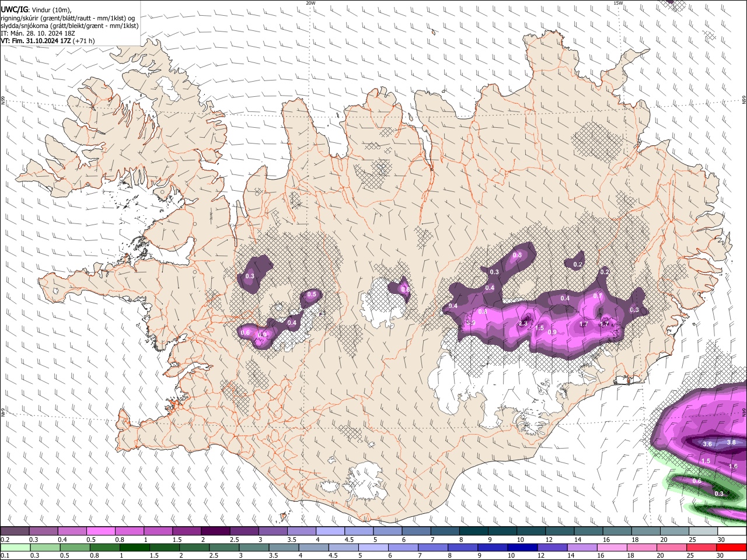Click the 1.6 precipitation value offshore
The height and width of the screenshot is (560, 747).
(733, 466)
